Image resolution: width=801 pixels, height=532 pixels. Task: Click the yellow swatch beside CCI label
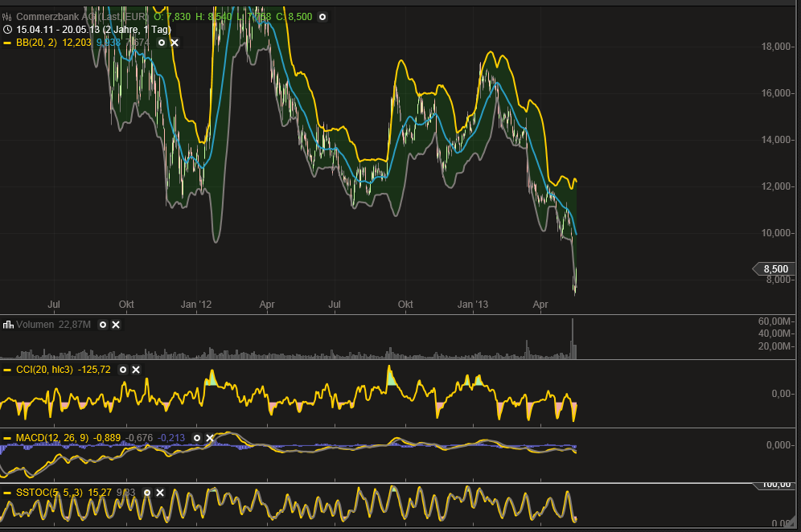click(7, 370)
